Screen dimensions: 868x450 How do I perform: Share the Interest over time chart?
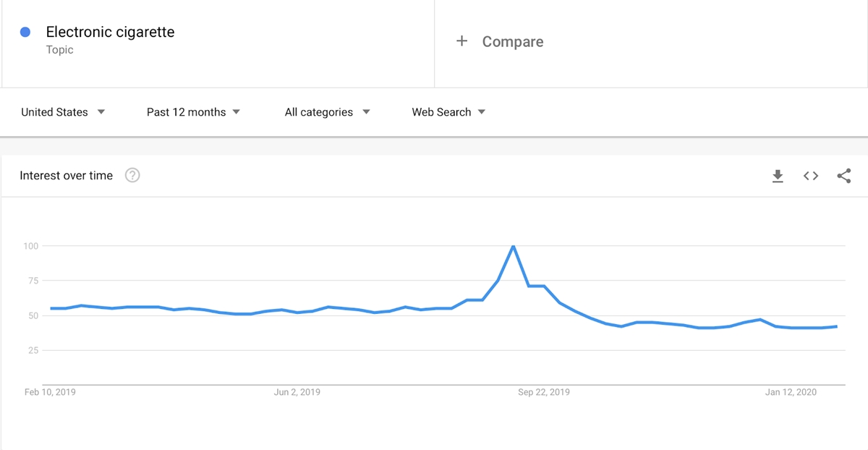coord(843,176)
